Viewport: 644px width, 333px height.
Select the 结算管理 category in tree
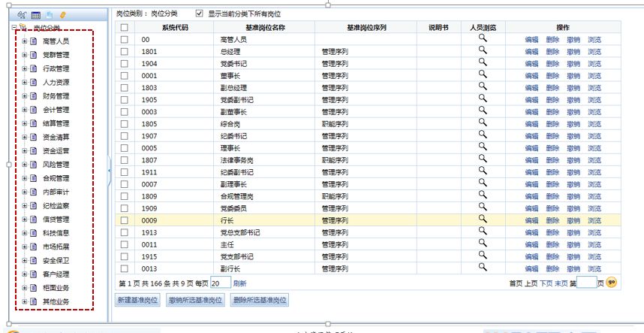pos(56,123)
